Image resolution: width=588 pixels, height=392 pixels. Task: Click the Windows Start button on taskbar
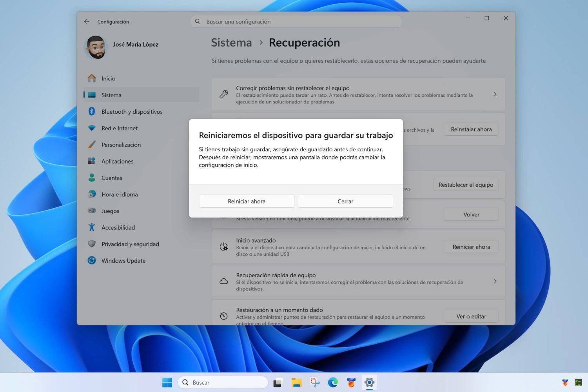coord(167,383)
